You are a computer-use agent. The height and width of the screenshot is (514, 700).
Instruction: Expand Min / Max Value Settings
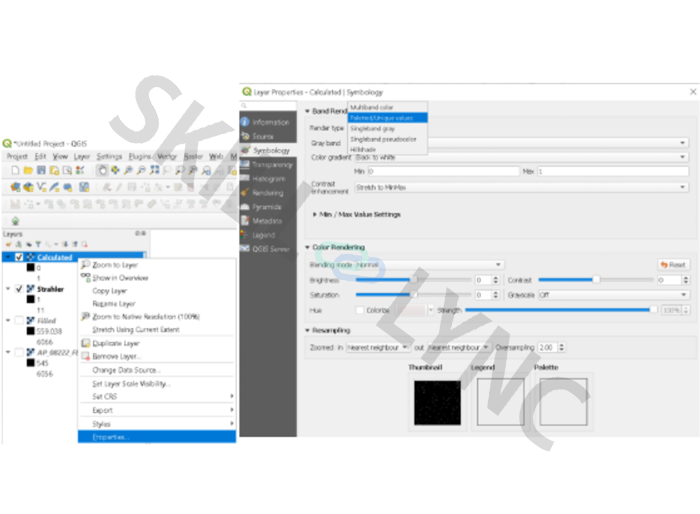point(315,215)
